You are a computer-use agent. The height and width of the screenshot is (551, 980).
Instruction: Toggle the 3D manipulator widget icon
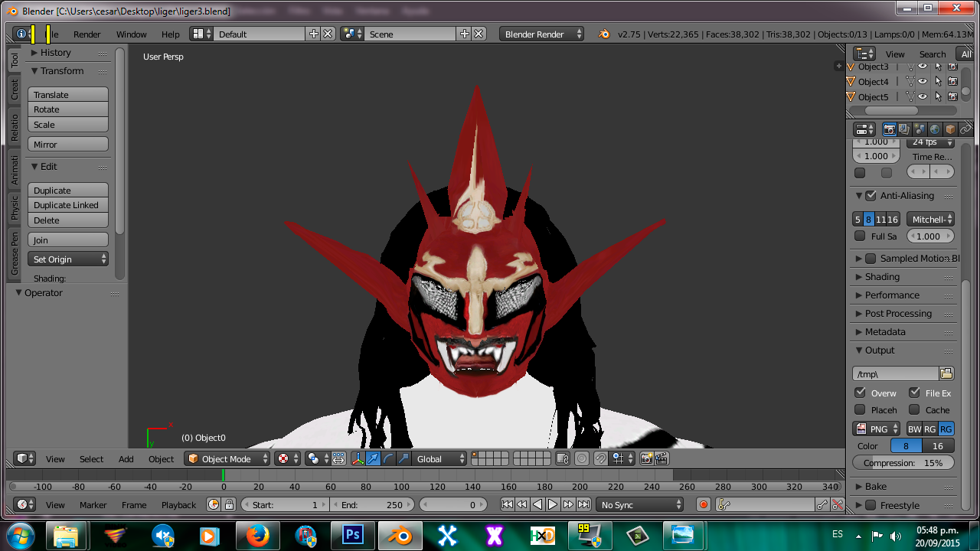tap(358, 458)
